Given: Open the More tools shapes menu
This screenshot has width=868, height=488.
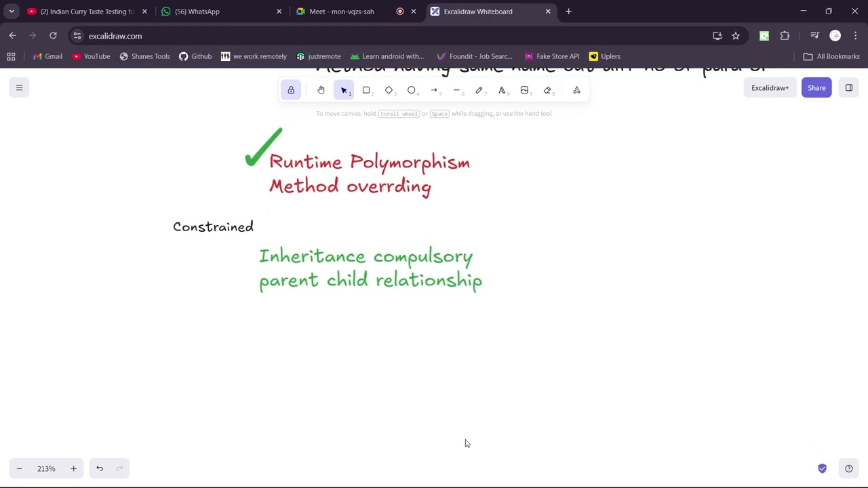Looking at the screenshot, I should tap(576, 90).
